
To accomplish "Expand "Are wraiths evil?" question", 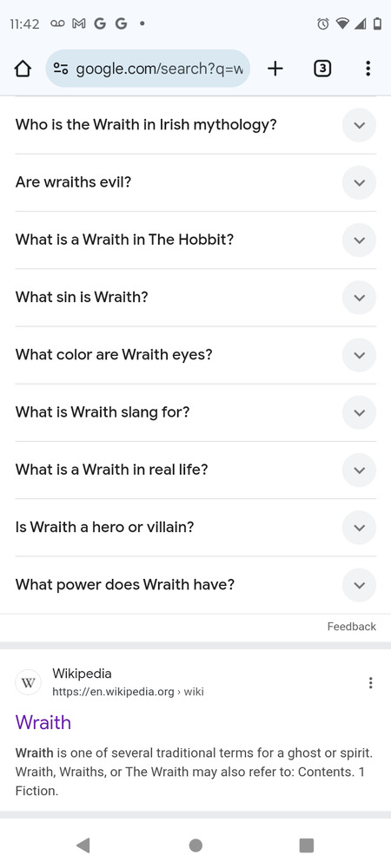I will click(x=195, y=182).
